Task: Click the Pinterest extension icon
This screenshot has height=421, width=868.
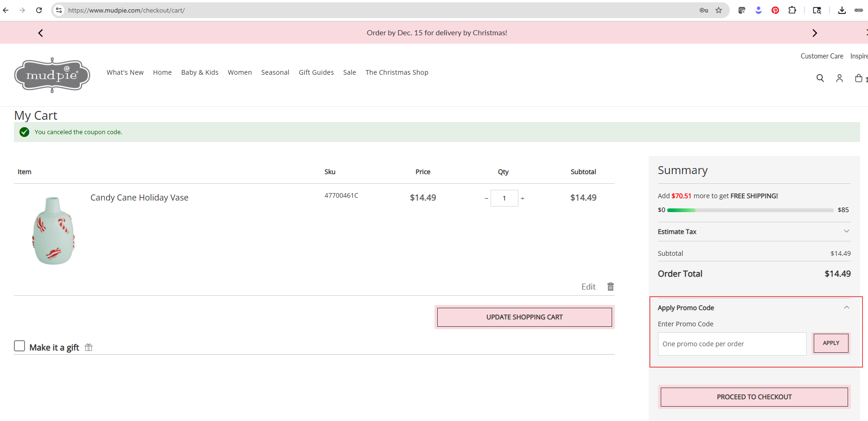Action: (x=775, y=10)
